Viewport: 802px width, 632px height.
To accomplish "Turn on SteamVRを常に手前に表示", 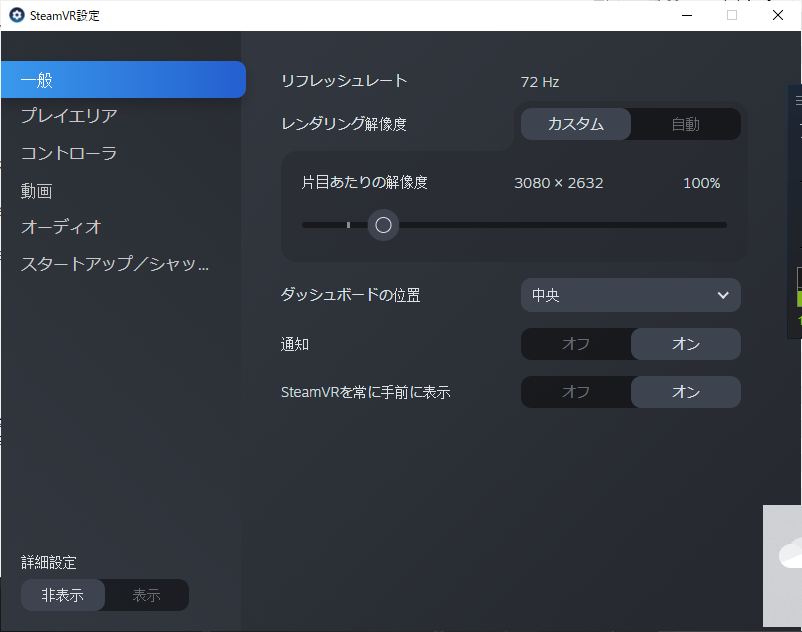I will [x=685, y=392].
